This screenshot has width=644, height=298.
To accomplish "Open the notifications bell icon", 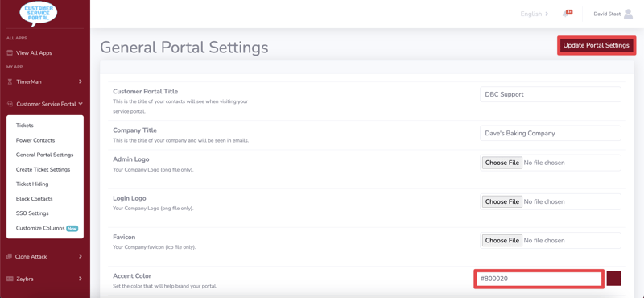I will click(567, 14).
